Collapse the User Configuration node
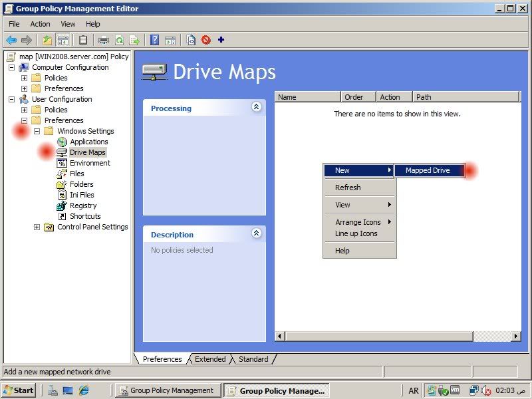The width and height of the screenshot is (532, 399). pos(11,99)
